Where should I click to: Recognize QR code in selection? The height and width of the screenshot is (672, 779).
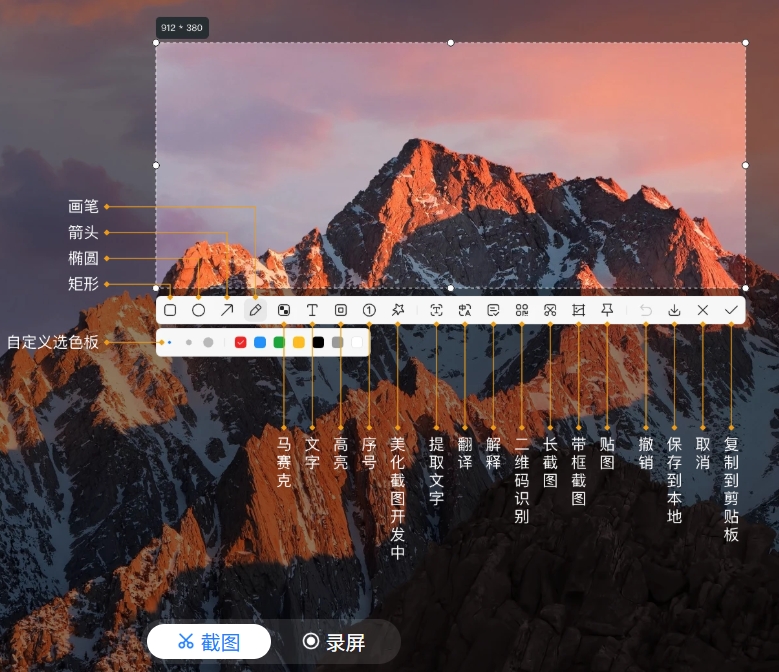[522, 310]
